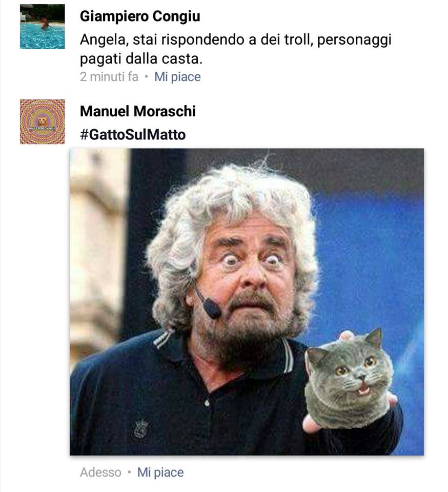This screenshot has width=448, height=492.
Task: Click the dot separator beside "2 minuti fa"
Action: tap(146, 77)
